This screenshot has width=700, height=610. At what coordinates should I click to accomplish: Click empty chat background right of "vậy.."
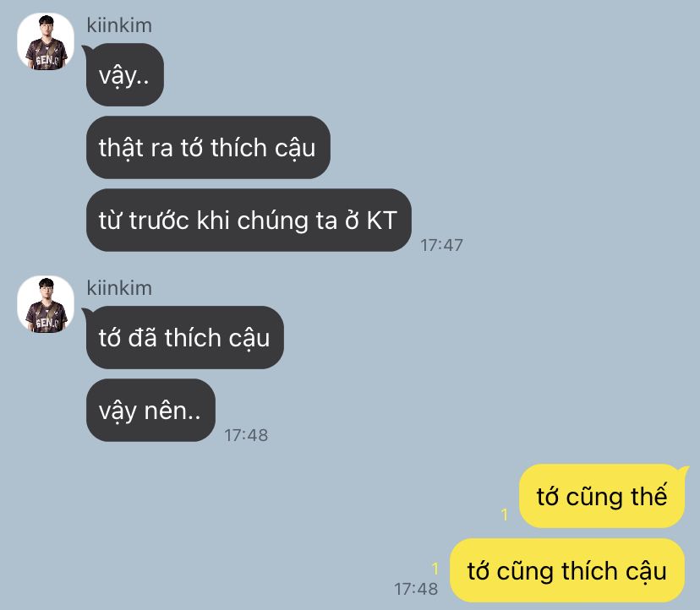point(402,75)
